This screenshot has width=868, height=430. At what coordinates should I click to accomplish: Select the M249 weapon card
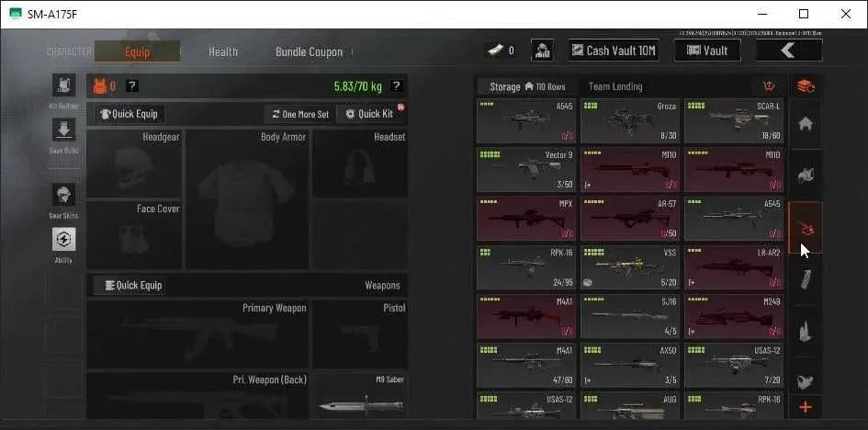734,316
